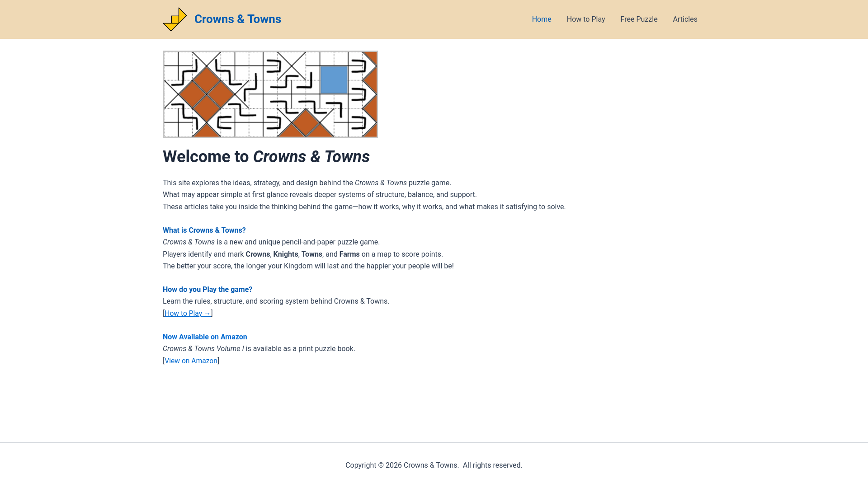Go to the Home menu item

coord(542,19)
